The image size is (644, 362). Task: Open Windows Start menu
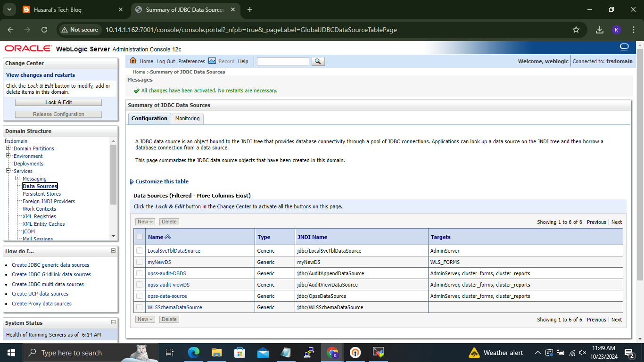[11, 353]
